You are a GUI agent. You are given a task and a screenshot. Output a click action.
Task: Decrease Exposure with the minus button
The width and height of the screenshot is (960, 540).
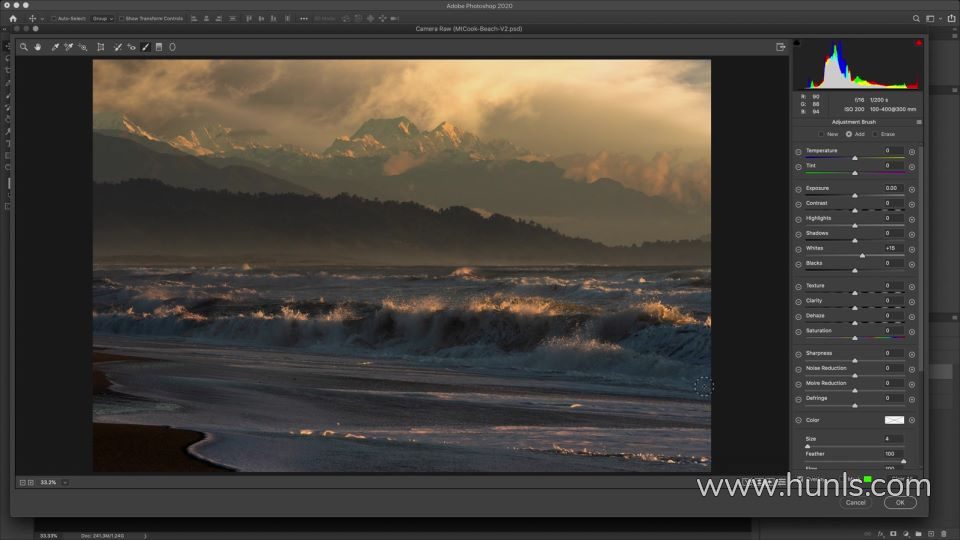click(x=798, y=189)
